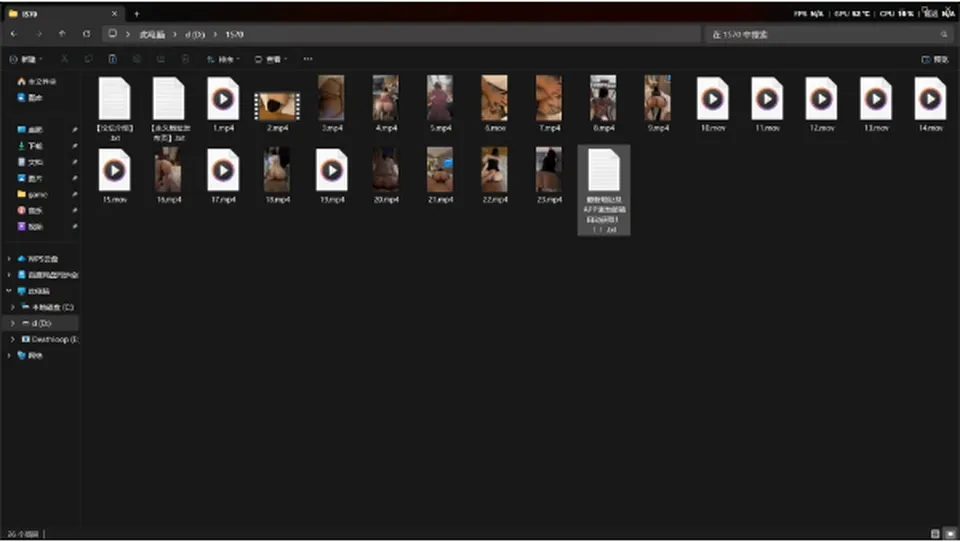Open the Videos quick access folder
The height and width of the screenshot is (542, 960).
tap(31, 227)
